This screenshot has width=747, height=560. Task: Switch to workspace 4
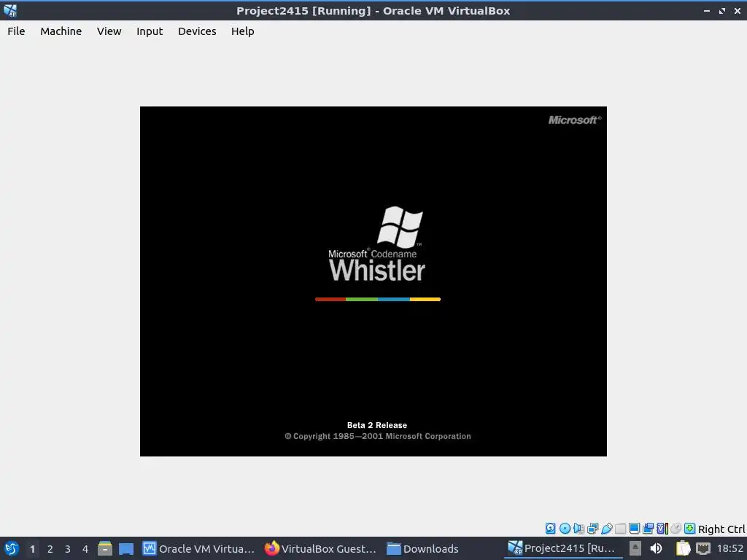pyautogui.click(x=85, y=549)
